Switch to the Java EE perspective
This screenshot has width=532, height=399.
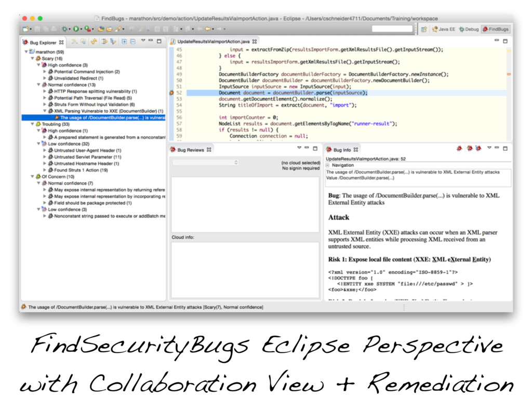pos(444,29)
